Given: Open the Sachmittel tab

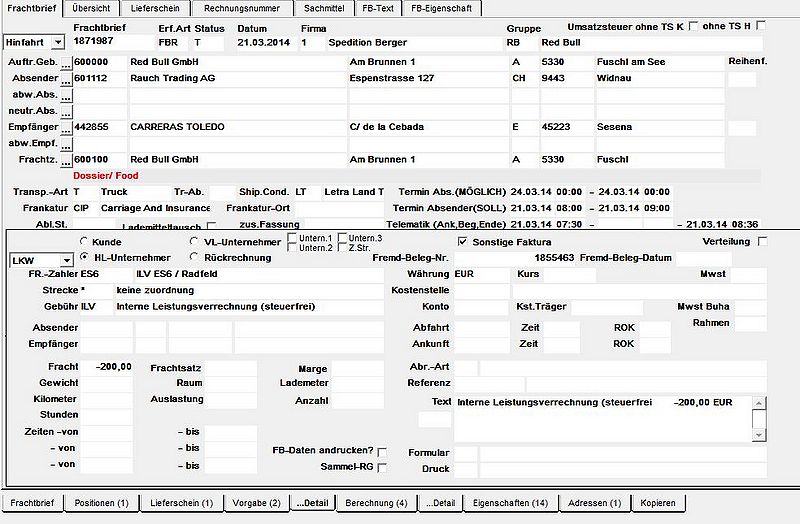Looking at the screenshot, I should tap(324, 8).
